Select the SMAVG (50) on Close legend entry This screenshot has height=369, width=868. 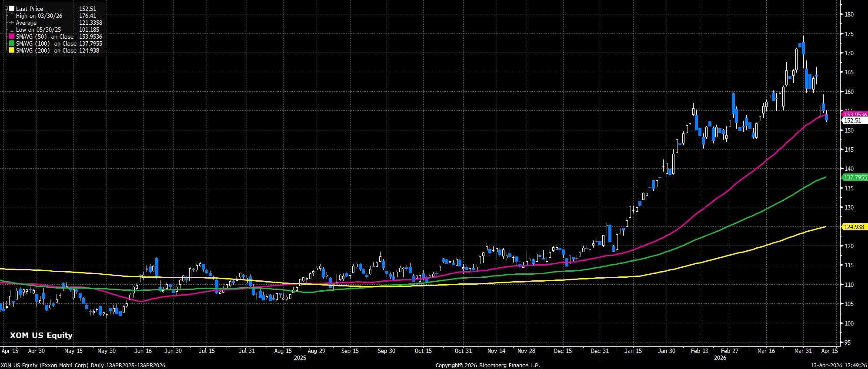[46, 37]
